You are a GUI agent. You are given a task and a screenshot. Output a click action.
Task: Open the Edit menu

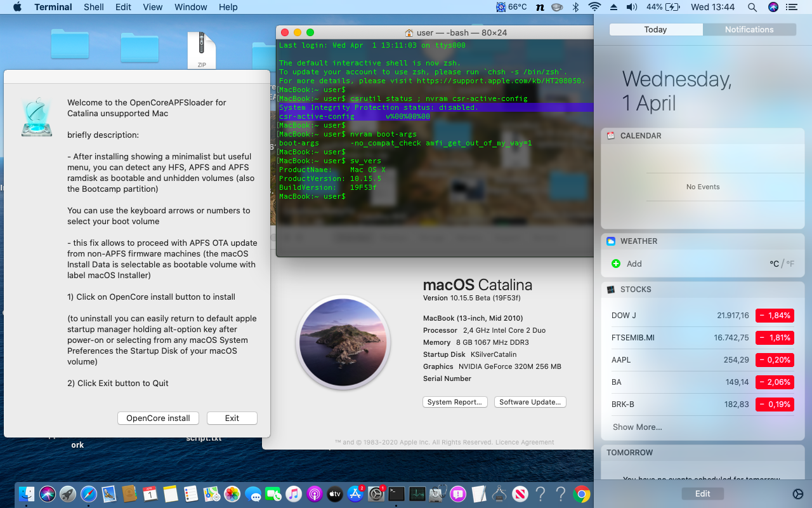pos(123,7)
